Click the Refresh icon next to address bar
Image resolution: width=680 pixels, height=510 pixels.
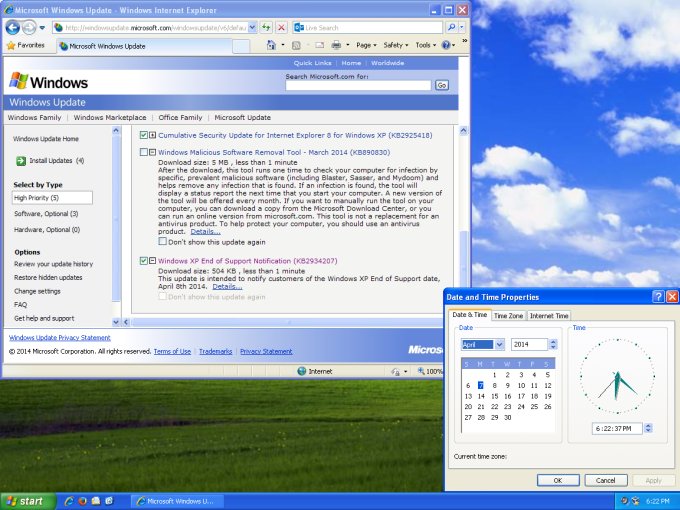[x=266, y=28]
